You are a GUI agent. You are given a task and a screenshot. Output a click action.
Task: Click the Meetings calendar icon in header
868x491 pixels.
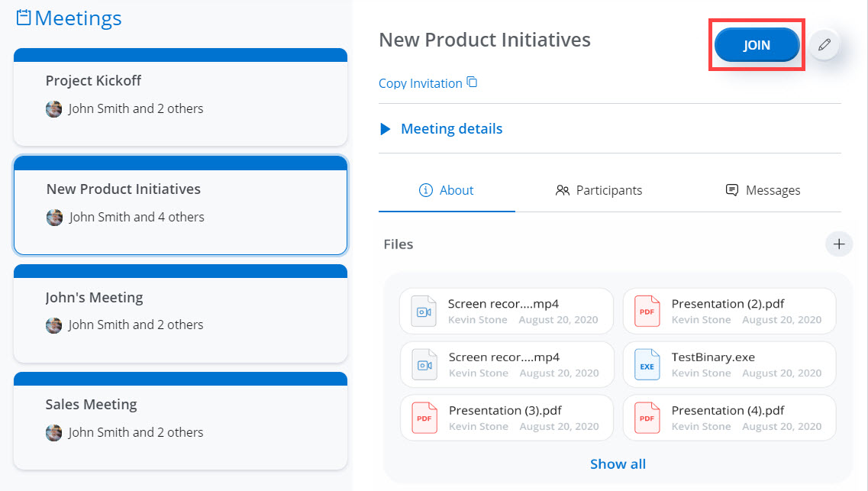tap(24, 18)
